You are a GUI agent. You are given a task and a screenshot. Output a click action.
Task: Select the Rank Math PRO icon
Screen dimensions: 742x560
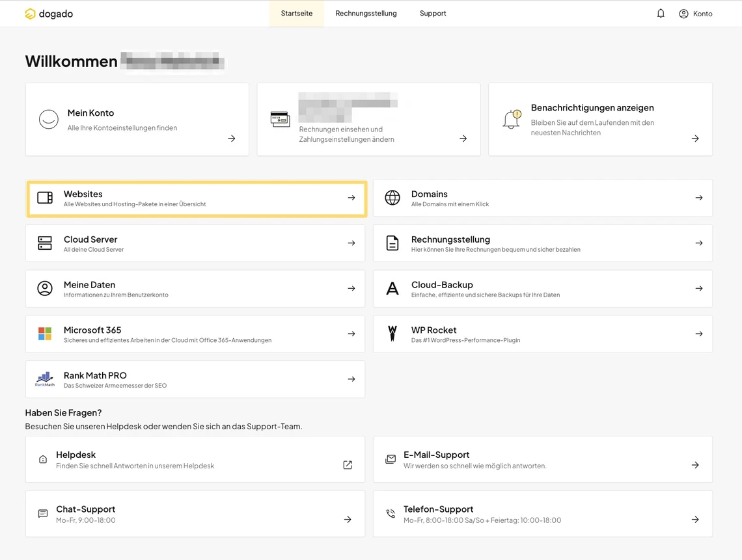coord(44,379)
